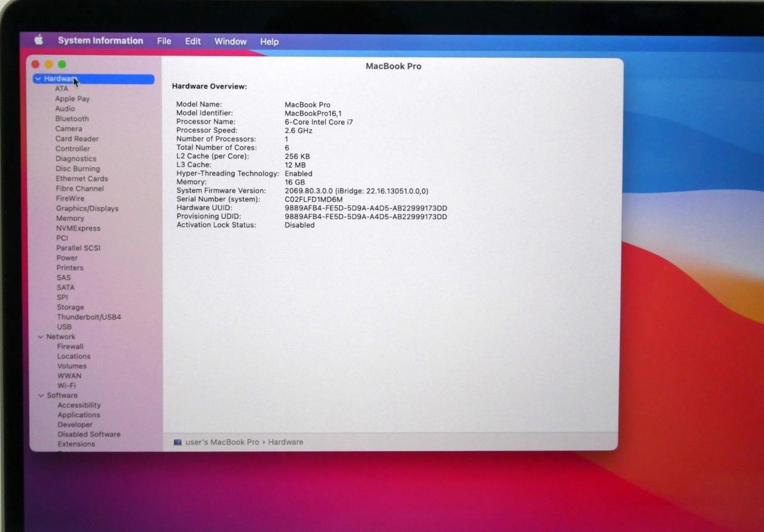
Task: Select Camera in the sidebar
Action: pyautogui.click(x=69, y=129)
